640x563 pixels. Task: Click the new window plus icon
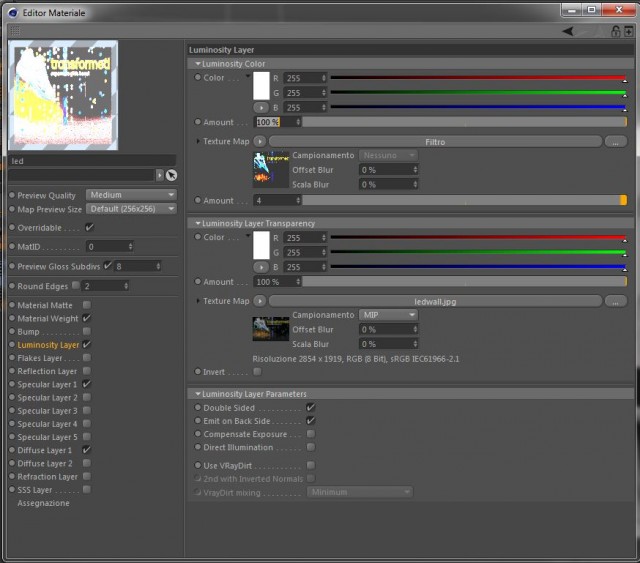[629, 31]
